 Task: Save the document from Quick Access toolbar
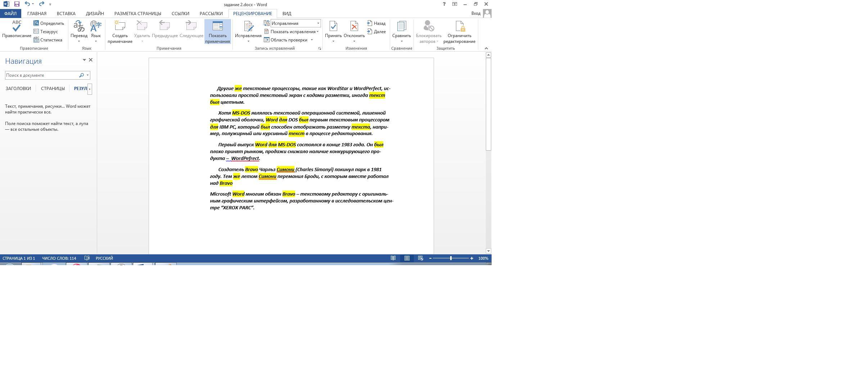[x=17, y=4]
